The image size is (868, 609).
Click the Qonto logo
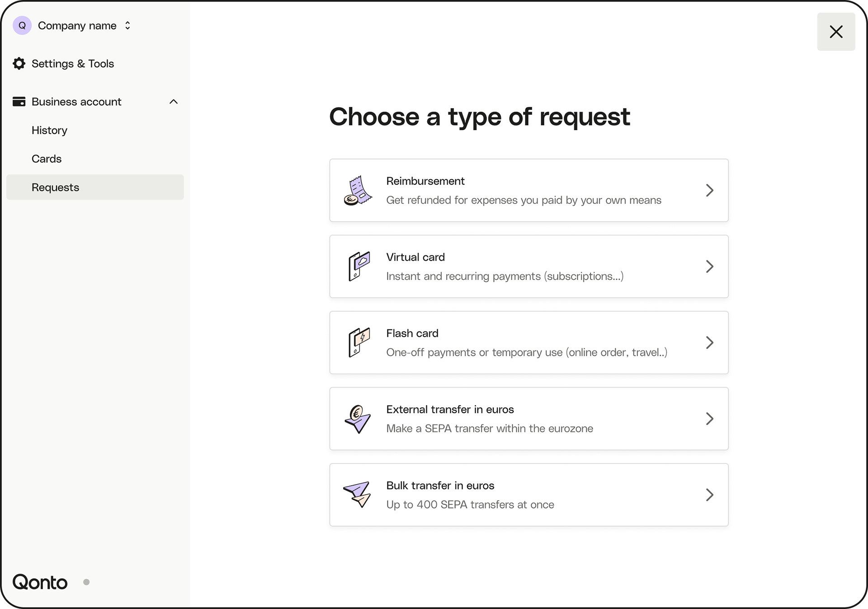point(40,582)
